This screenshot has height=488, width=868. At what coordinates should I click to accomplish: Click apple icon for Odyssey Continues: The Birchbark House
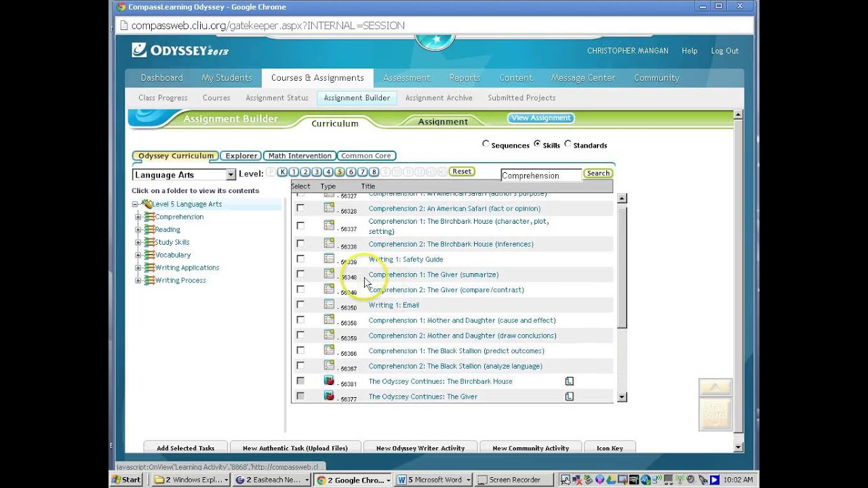329,380
